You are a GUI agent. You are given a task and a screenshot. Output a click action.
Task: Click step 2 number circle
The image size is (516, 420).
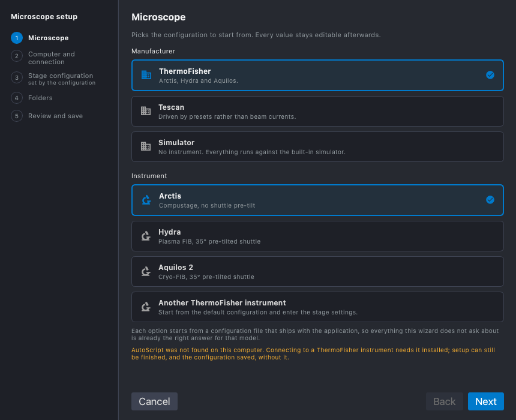coord(17,56)
